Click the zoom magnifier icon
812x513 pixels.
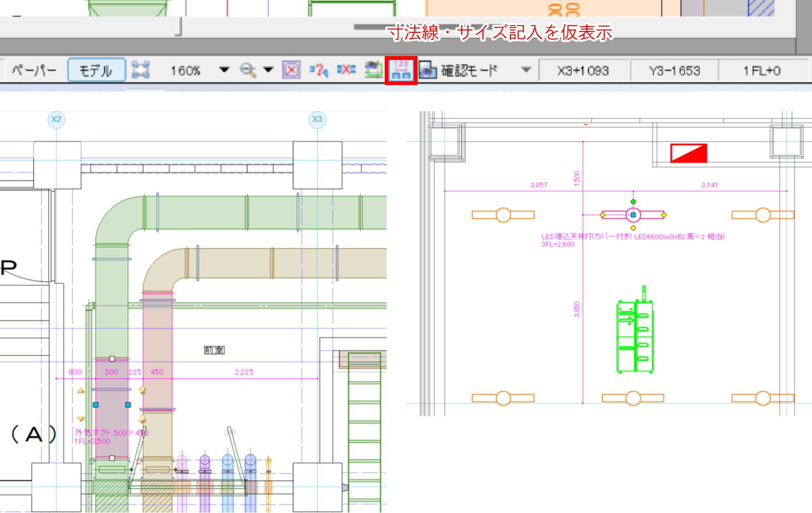[x=247, y=71]
